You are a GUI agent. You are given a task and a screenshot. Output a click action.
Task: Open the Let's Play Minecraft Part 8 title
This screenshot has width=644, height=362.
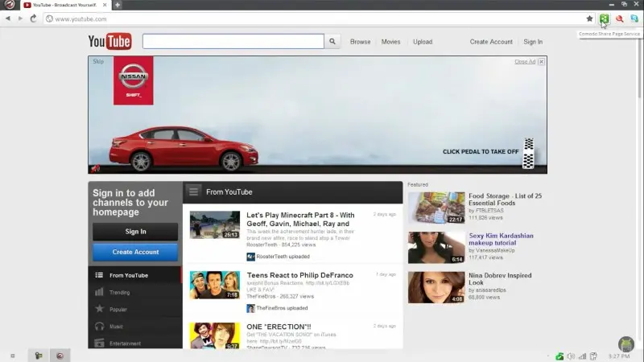coord(300,219)
